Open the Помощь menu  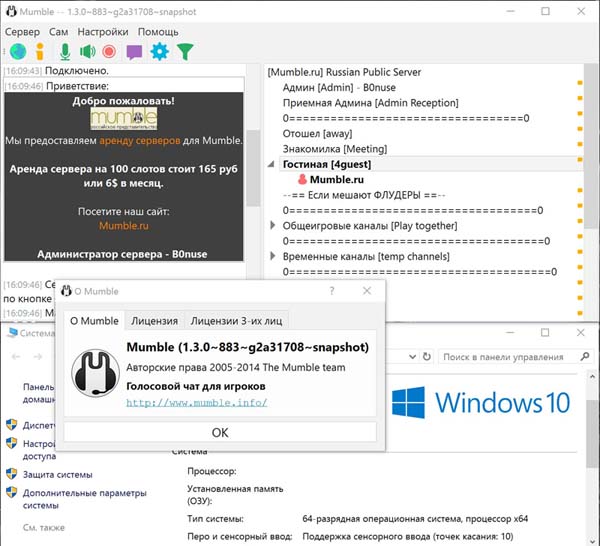tap(158, 31)
